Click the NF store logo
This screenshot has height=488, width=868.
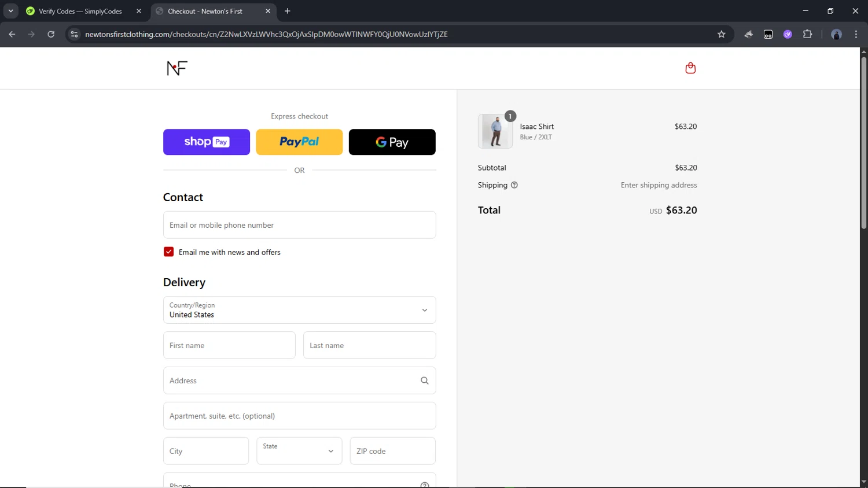[x=177, y=68]
